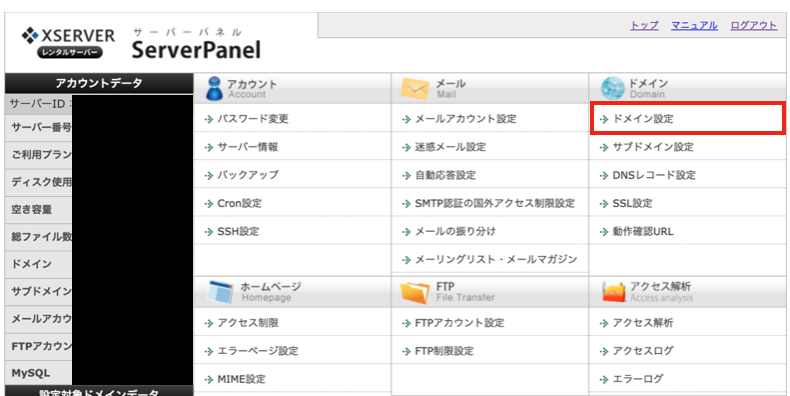Click the Homepage window icon
The width and height of the screenshot is (790, 396).
click(x=221, y=293)
